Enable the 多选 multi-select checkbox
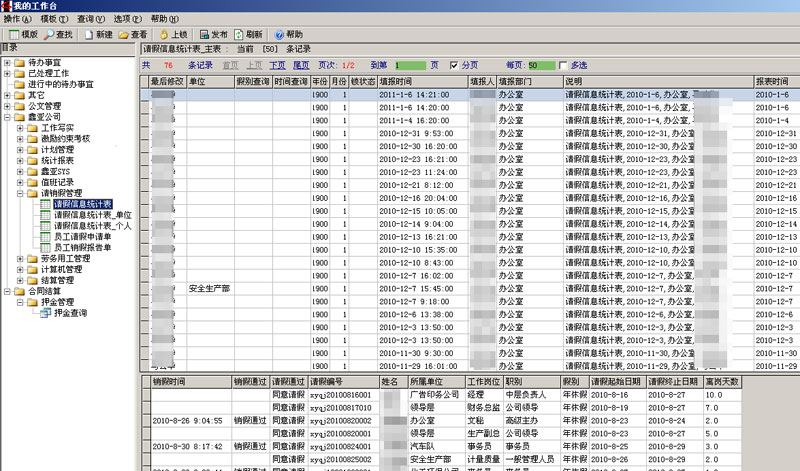 pyautogui.click(x=563, y=65)
